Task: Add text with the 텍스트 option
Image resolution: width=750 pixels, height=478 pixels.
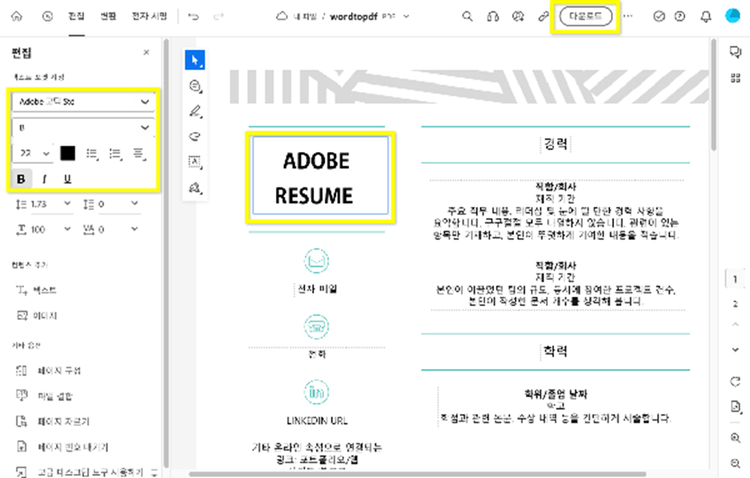Action: coord(36,290)
